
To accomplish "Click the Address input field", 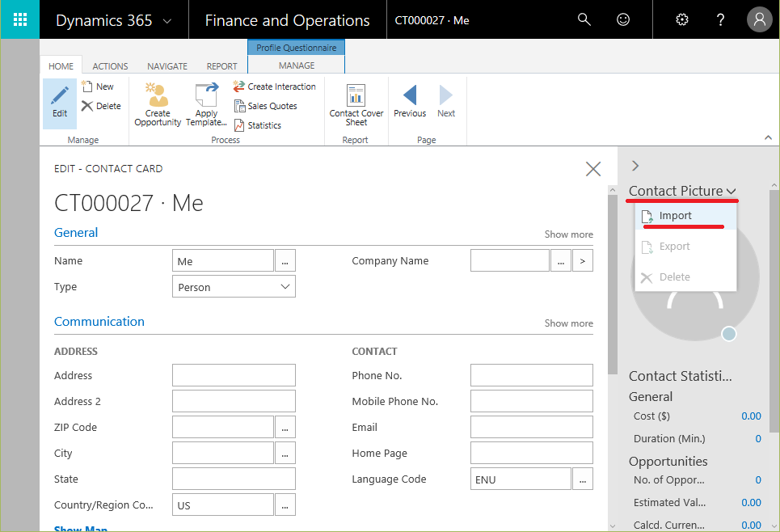I will [234, 375].
